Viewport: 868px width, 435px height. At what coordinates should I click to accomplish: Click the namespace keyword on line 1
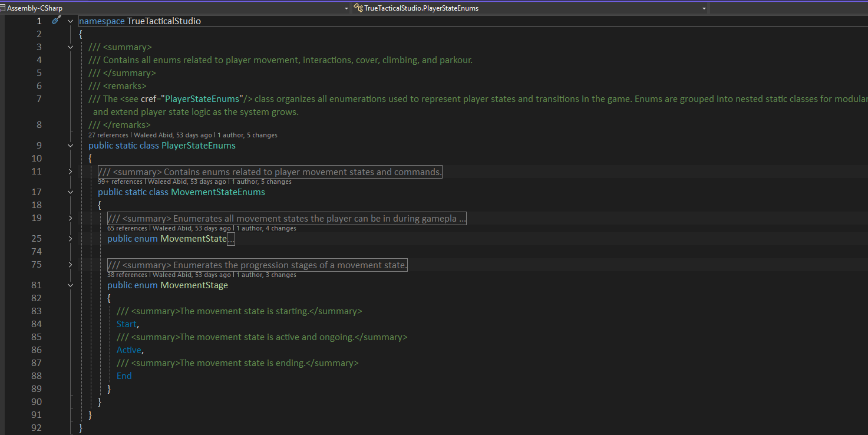click(102, 21)
